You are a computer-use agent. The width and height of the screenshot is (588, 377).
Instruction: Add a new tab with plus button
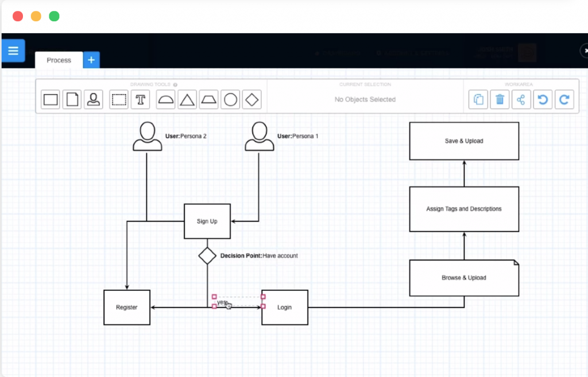click(x=91, y=60)
